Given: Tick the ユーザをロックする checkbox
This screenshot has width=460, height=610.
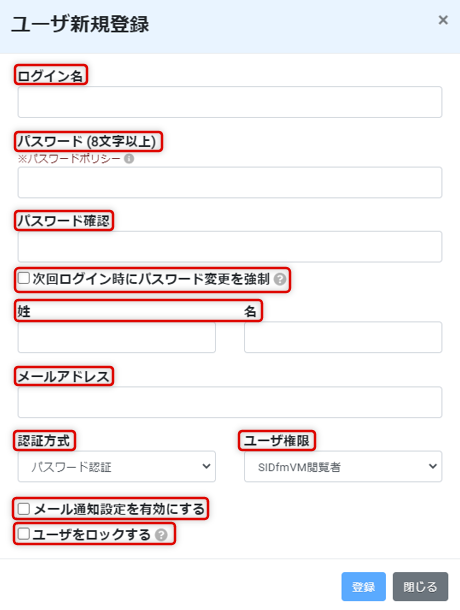Looking at the screenshot, I should click(x=24, y=534).
